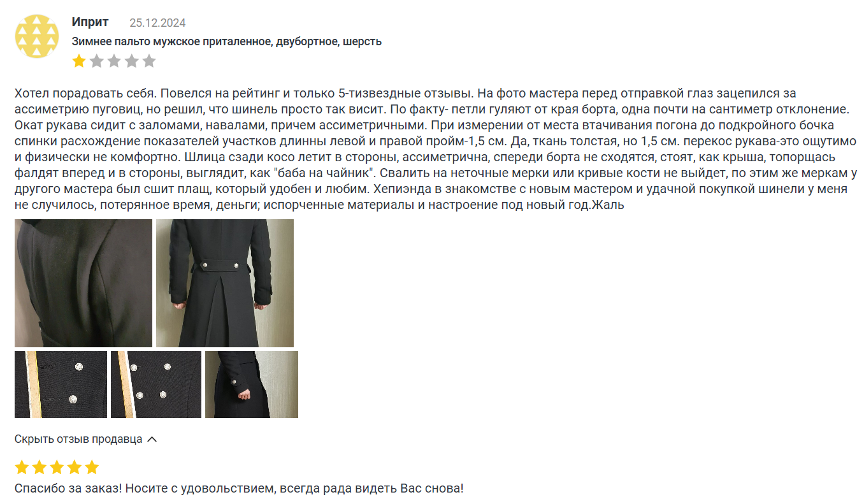Click the chevron arrow next to 'Скрыть отзыв продавца'
The image size is (864, 504).
pyautogui.click(x=152, y=439)
